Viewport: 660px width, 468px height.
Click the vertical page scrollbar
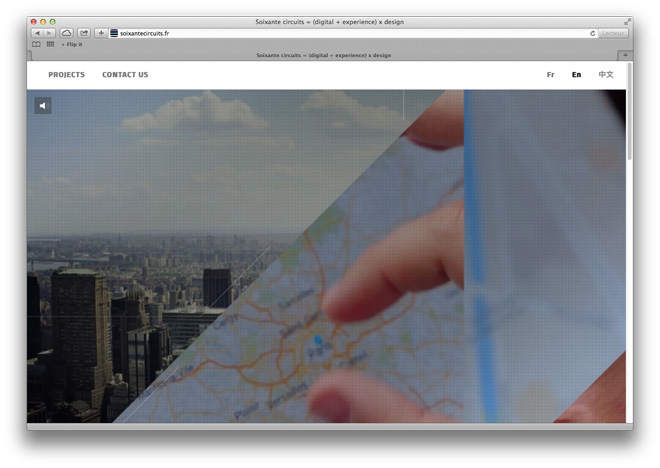click(629, 112)
